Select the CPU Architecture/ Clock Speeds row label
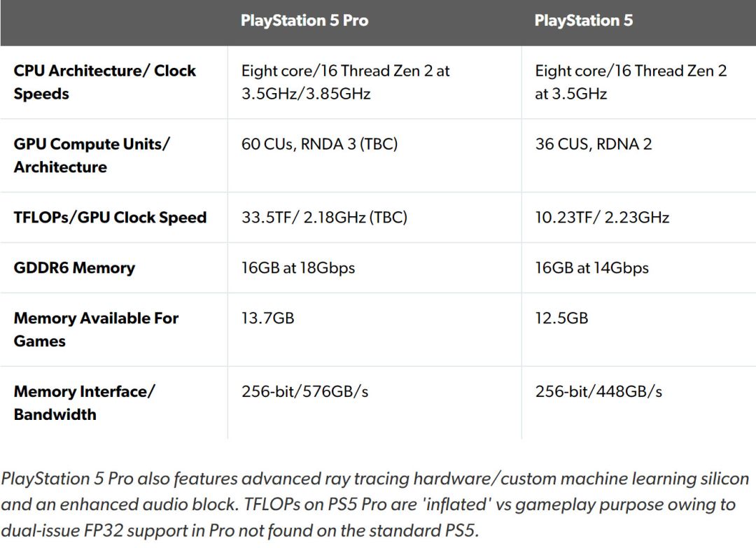The image size is (756, 548). click(x=105, y=83)
